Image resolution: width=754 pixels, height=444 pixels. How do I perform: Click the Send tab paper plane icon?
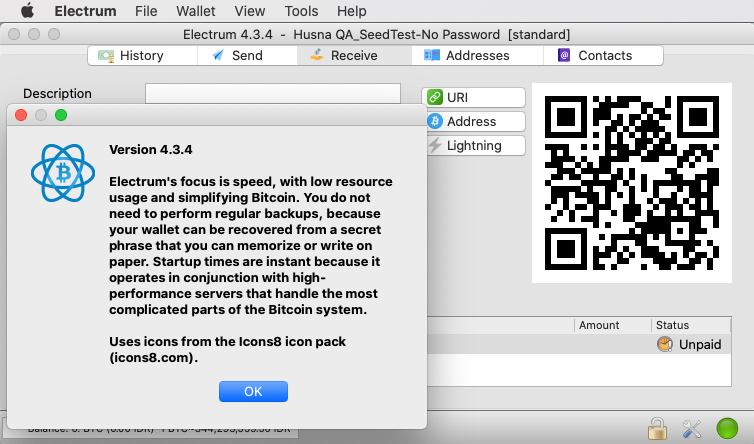[218, 55]
